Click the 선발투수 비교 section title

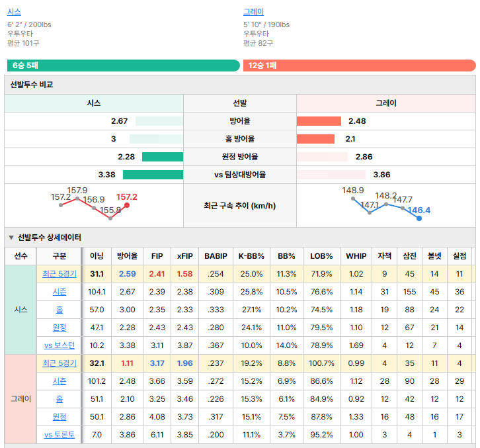(32, 85)
